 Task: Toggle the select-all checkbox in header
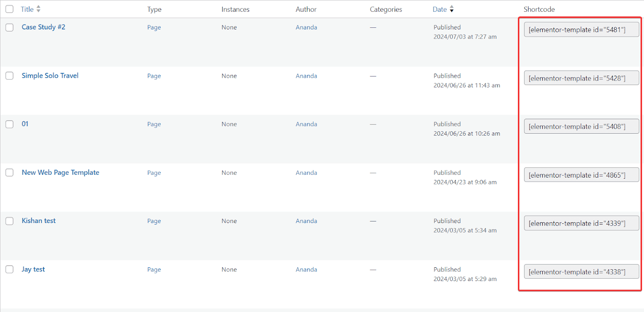9,9
